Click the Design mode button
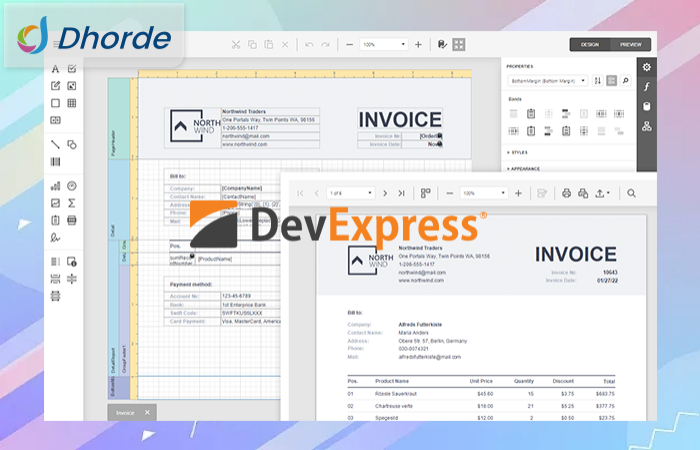This screenshot has width=700, height=450. [590, 44]
